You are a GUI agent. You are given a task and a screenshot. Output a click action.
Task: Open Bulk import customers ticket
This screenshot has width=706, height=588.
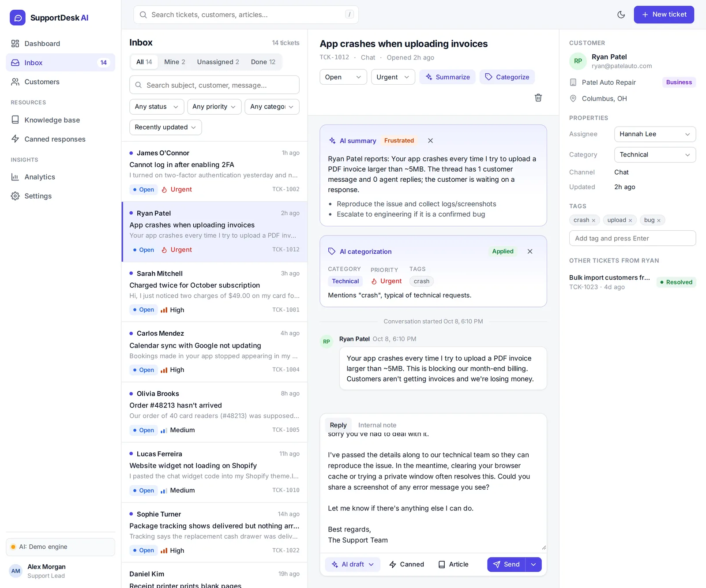point(632,282)
